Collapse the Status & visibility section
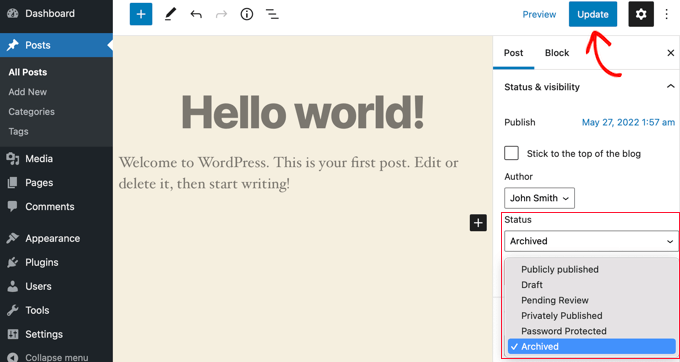 [670, 87]
